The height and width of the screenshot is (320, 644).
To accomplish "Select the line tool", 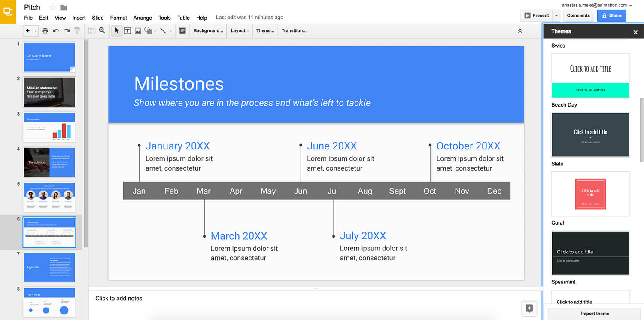I will [163, 30].
